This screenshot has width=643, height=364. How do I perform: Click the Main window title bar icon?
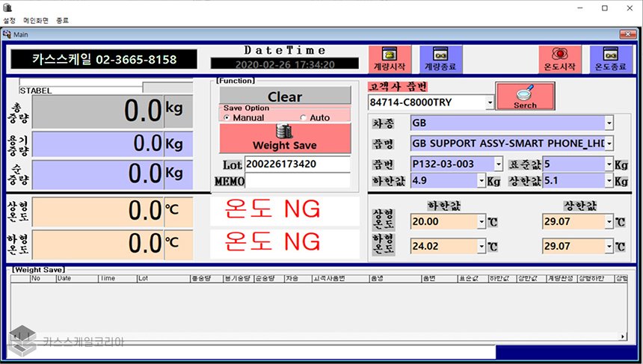[7, 34]
